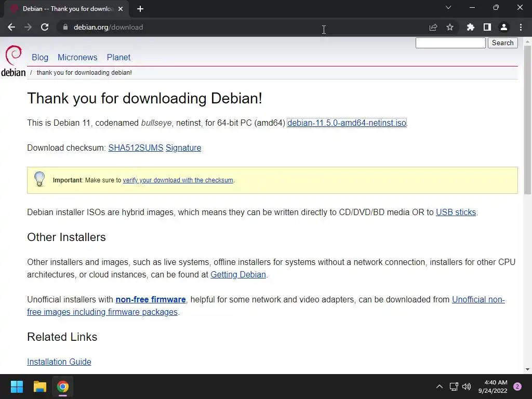The height and width of the screenshot is (399, 532).
Task: Open the tab search dropdown
Action: click(448, 7)
